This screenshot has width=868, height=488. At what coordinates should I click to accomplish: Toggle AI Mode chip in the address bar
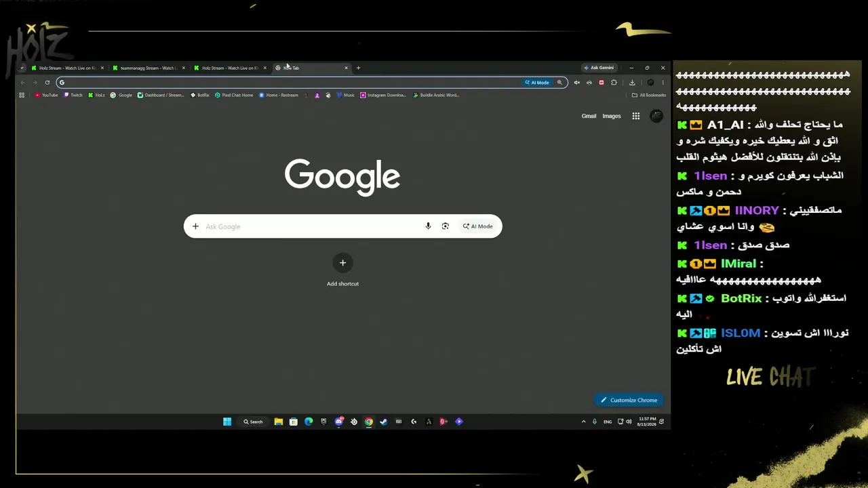pos(537,83)
